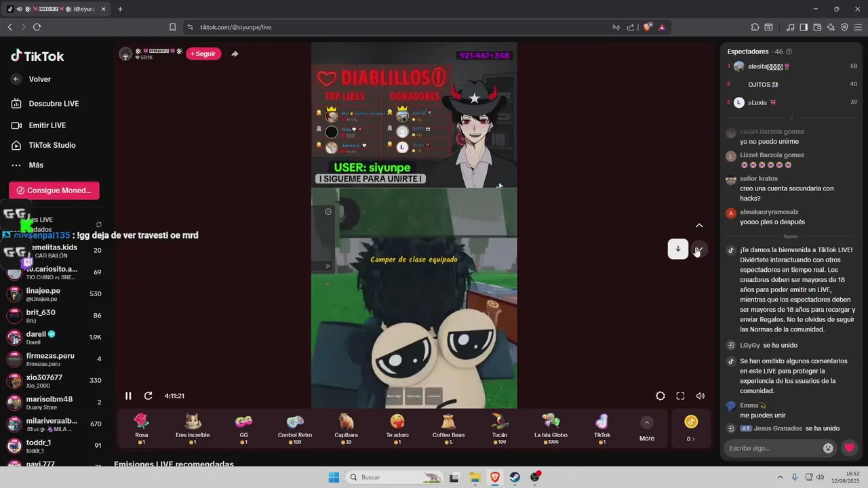
Task: Click the Windows taskbar search box
Action: point(394,477)
